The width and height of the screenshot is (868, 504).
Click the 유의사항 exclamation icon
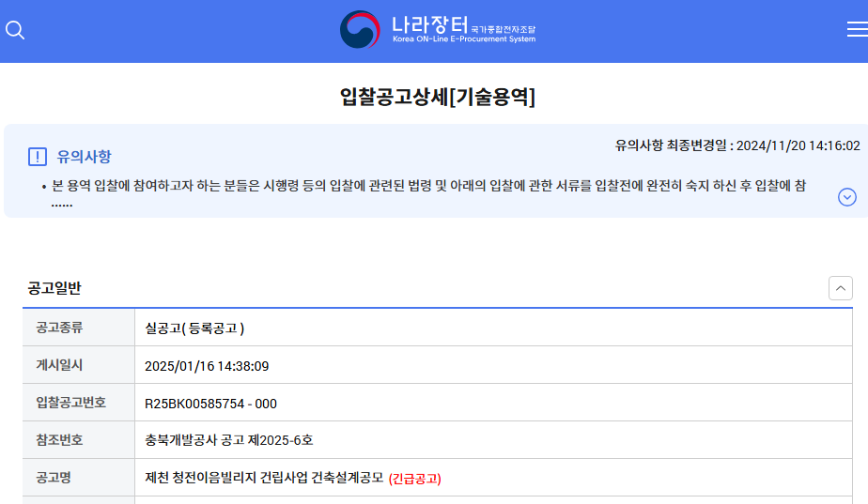click(x=38, y=157)
